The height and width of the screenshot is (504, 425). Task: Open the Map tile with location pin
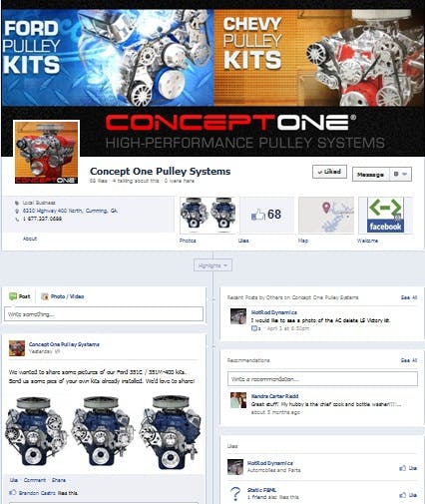(x=326, y=215)
